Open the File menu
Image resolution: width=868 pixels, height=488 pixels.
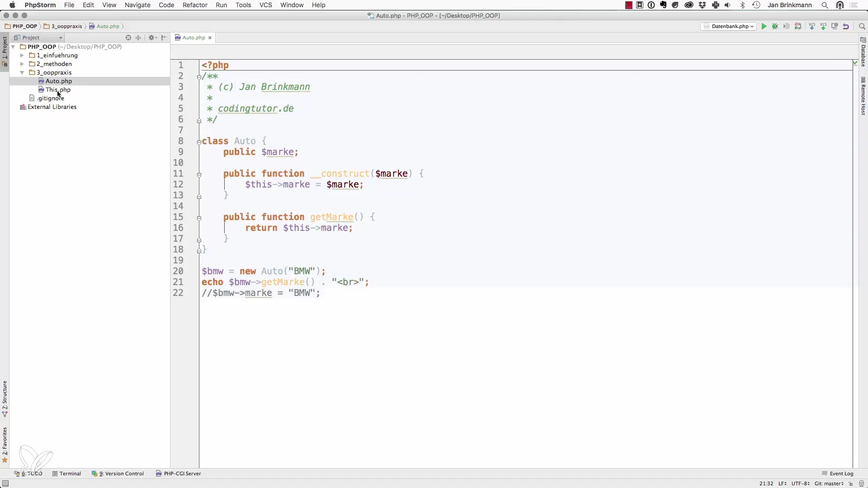coord(69,5)
